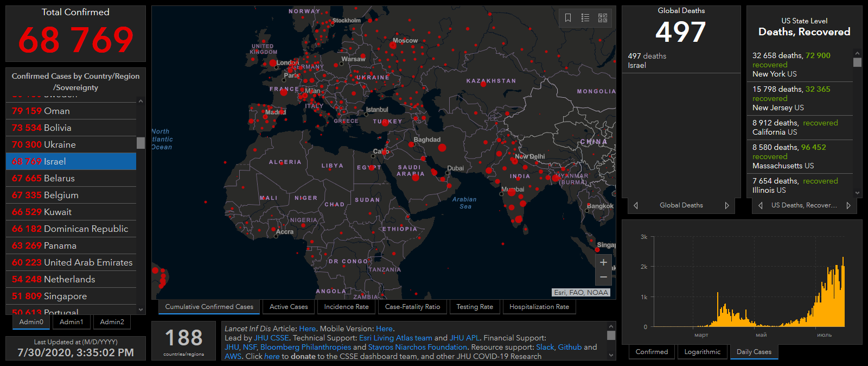The image size is (868, 366).
Task: Show the Daily Cases chart tab
Action: 754,352
